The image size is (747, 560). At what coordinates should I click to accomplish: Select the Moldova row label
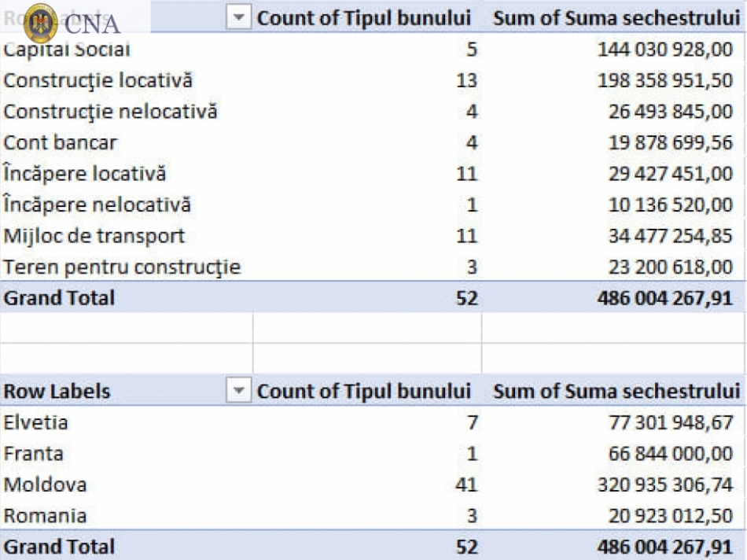[46, 484]
